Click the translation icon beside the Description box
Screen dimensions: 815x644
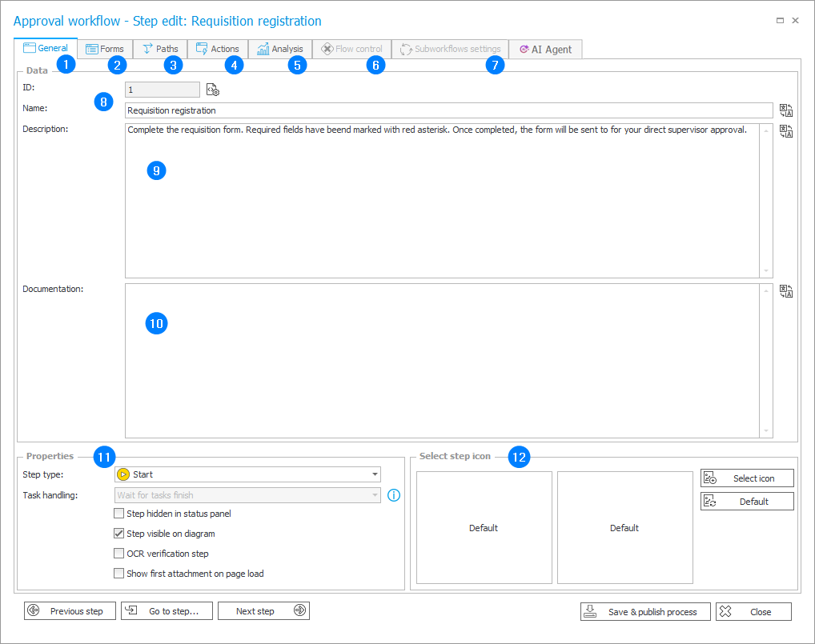pos(785,130)
